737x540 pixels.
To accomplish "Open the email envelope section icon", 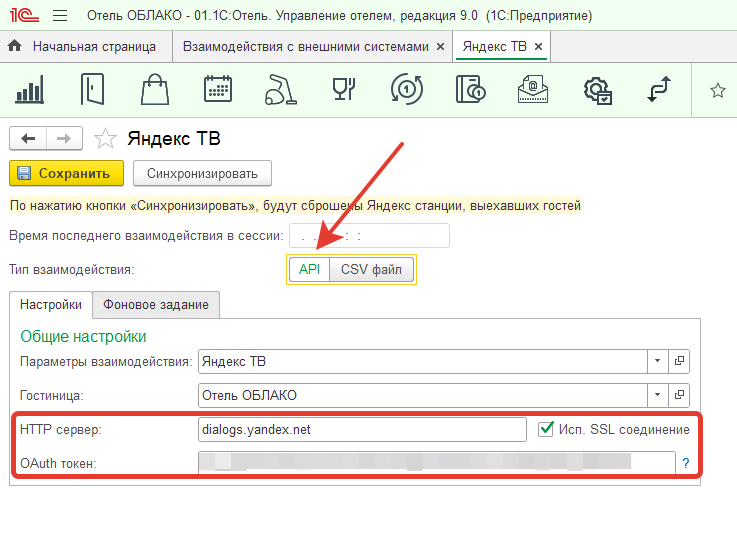I will click(x=533, y=89).
